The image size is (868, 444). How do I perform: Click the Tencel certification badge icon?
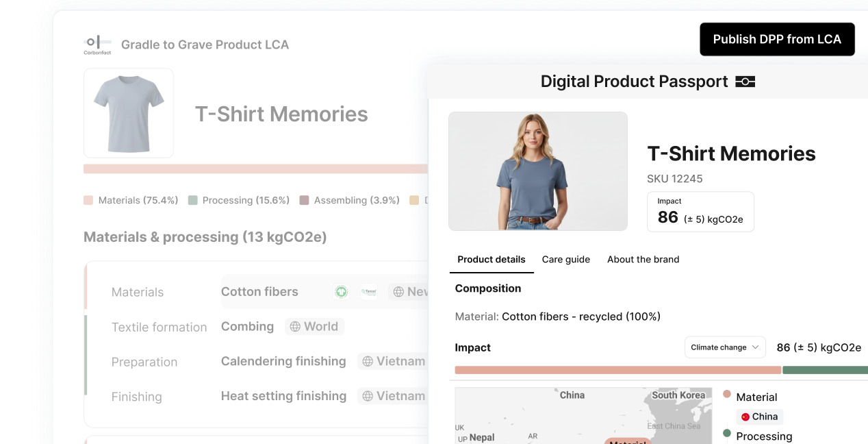369,292
